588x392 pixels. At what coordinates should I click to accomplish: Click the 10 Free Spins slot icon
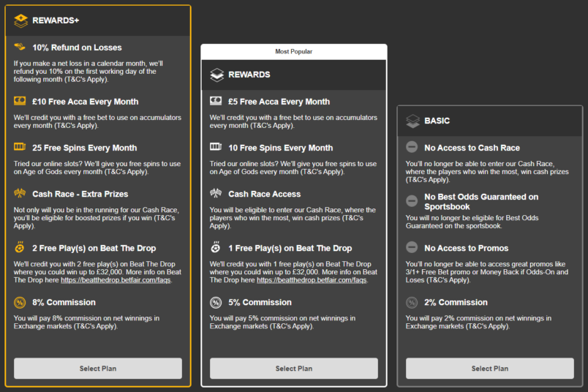[216, 147]
